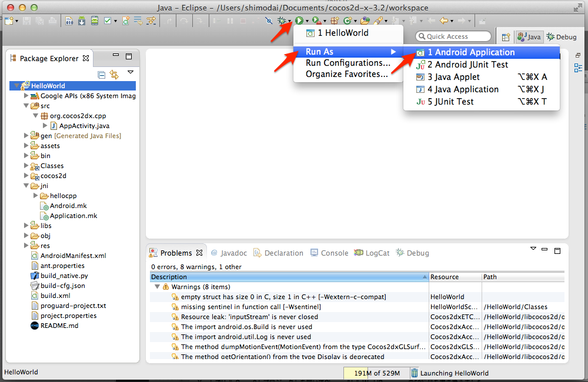Switch to the Declaration tab
Screen dimensions: 588x382
pyautogui.click(x=278, y=253)
